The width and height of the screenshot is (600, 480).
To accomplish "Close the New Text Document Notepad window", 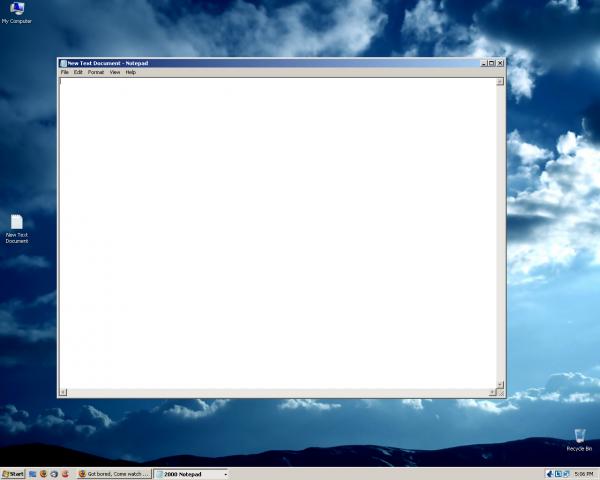I will pyautogui.click(x=500, y=63).
